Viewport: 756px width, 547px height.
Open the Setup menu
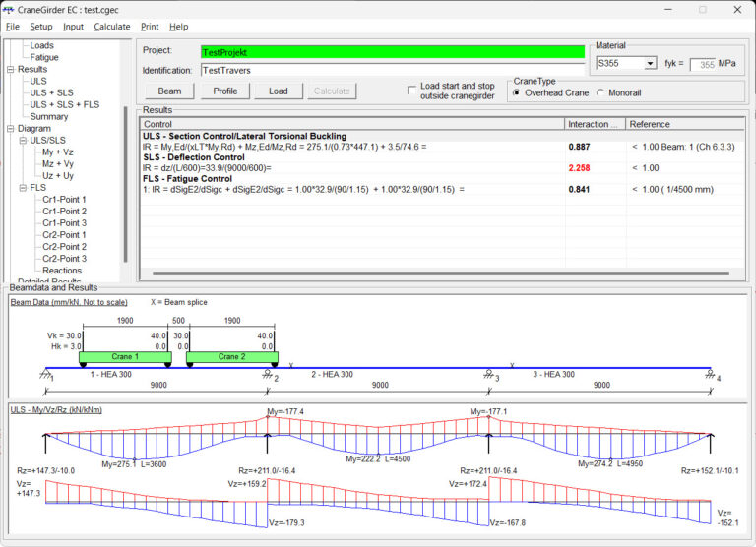point(41,27)
